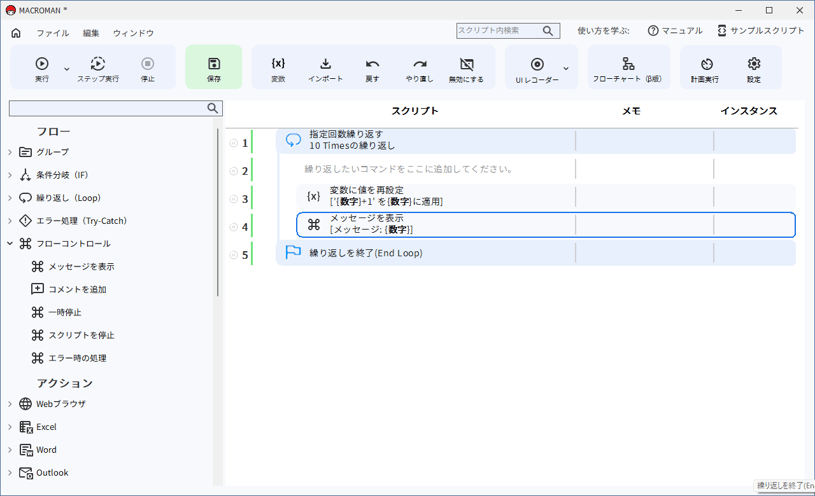Toggle the circle marker beside line 3

234,199
